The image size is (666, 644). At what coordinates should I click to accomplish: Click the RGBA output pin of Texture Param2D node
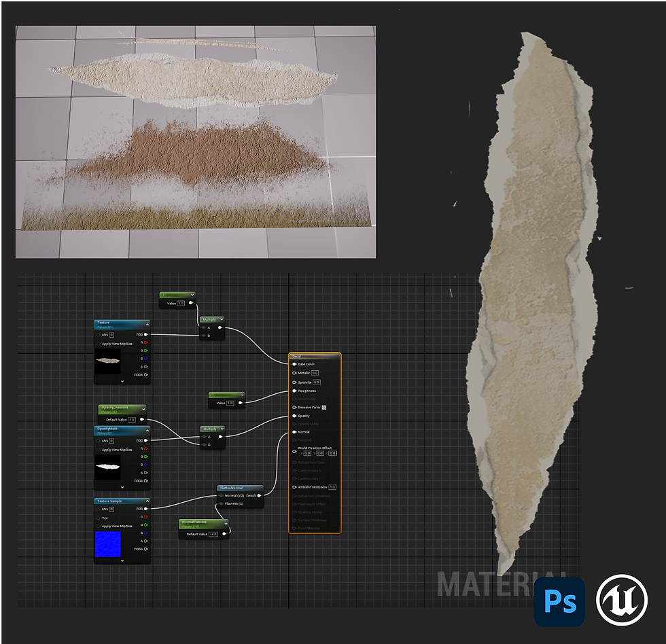(145, 374)
